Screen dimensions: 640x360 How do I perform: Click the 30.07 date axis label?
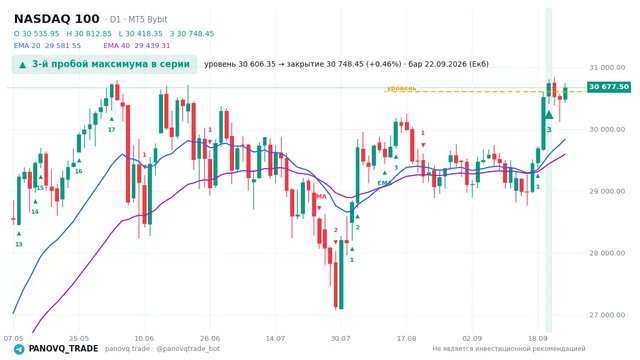(341, 338)
